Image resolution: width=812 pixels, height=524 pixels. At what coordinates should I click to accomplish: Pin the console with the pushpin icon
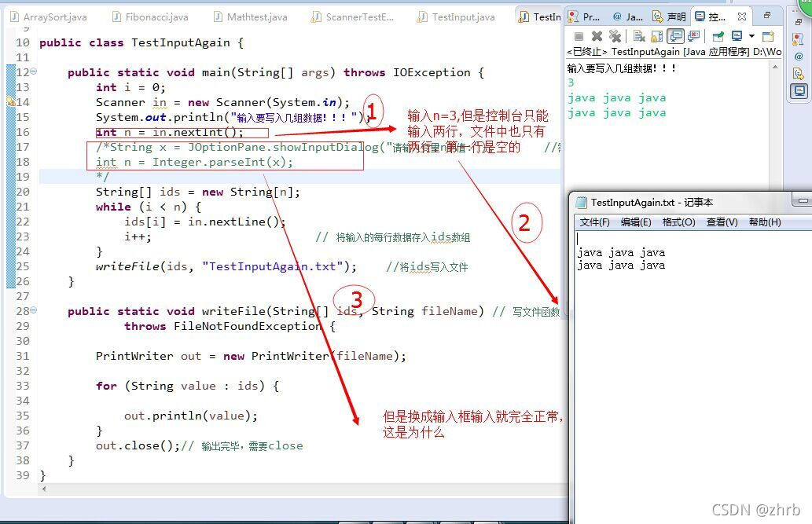718,36
